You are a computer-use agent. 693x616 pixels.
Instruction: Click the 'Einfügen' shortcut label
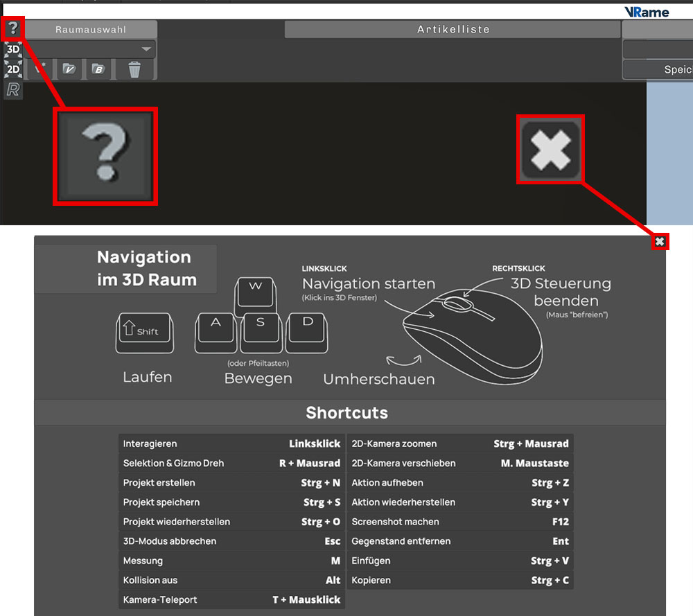pos(371,561)
